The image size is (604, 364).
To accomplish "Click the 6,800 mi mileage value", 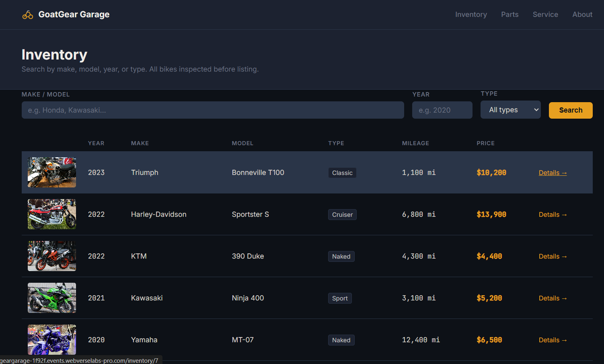I will pyautogui.click(x=419, y=214).
